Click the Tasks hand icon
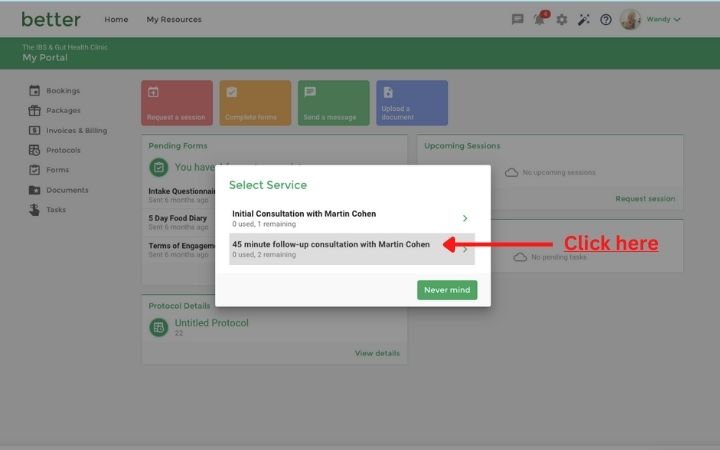This screenshot has height=450, width=720. point(34,209)
